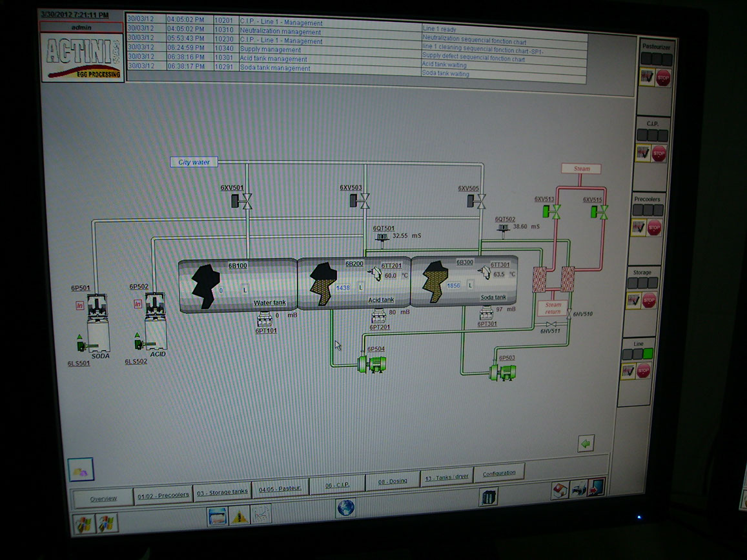Click the acid tank level value 1438

click(x=342, y=288)
